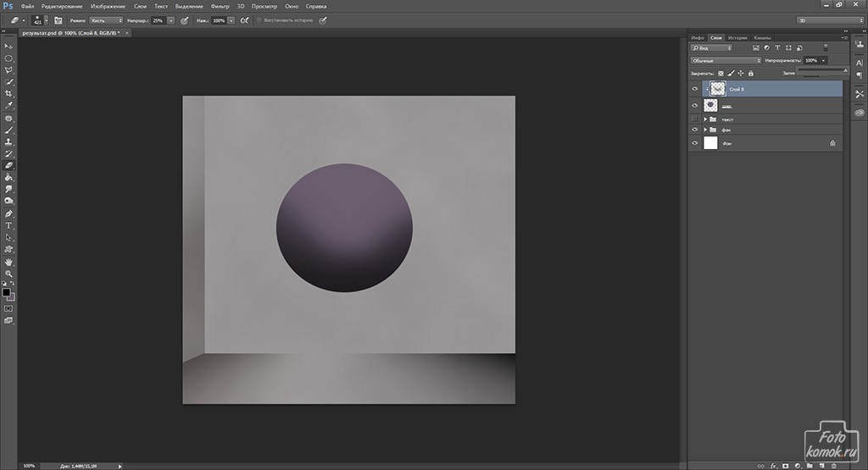Open the Непрозр. 25% opacity slider arrow
The width and height of the screenshot is (868, 470).
171,20
